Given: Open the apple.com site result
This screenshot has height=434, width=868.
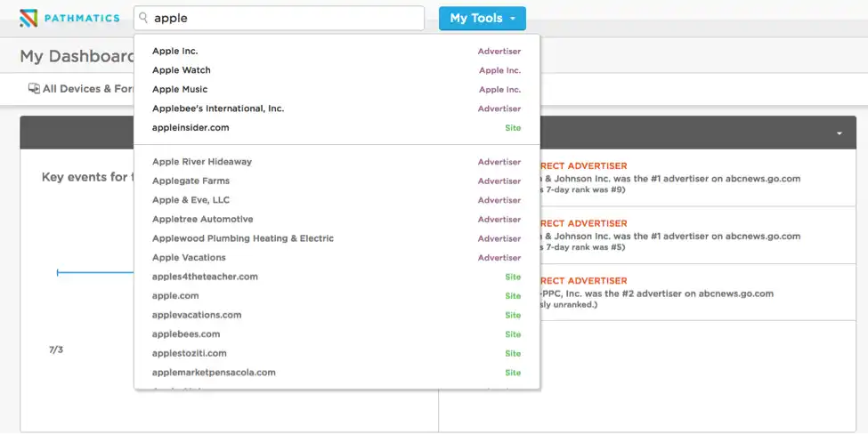Looking at the screenshot, I should [x=337, y=296].
